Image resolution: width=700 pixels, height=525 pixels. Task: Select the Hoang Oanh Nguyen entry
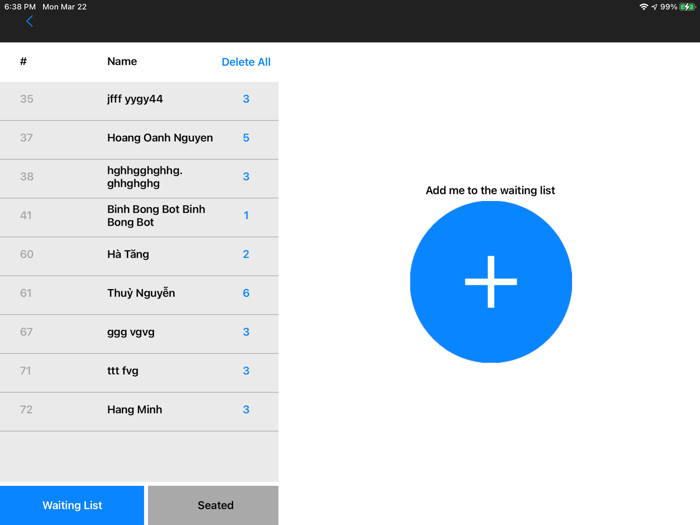click(x=139, y=138)
